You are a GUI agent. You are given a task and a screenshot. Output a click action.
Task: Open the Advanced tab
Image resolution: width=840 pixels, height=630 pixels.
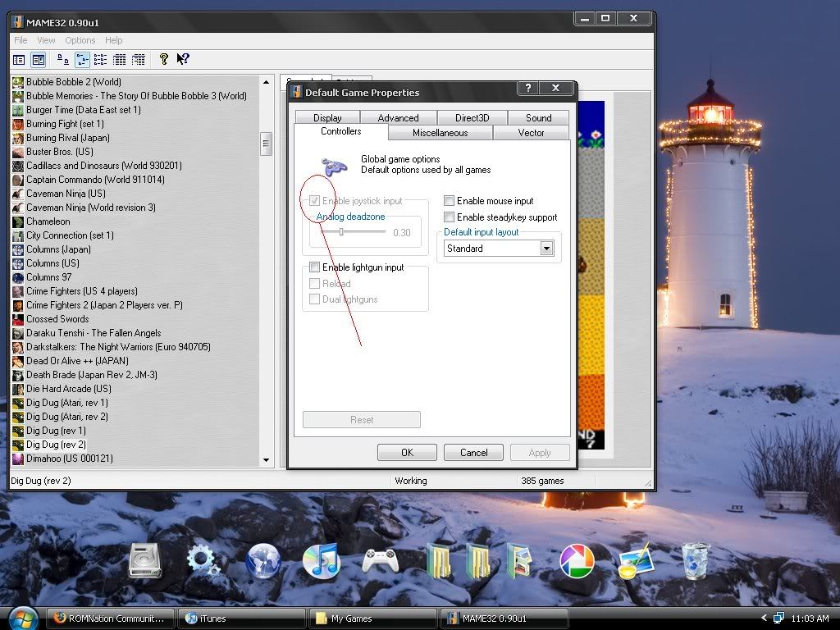point(398,118)
